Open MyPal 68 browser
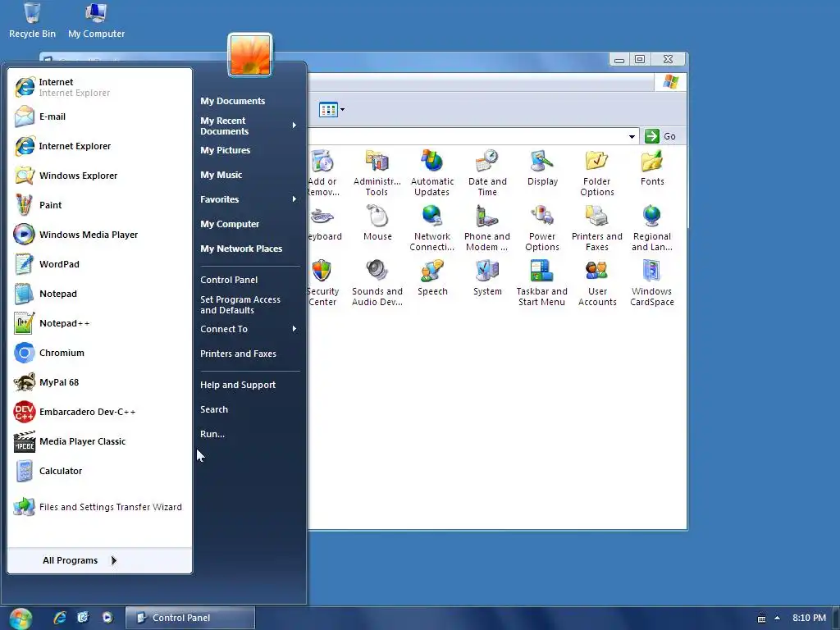The height and width of the screenshot is (630, 840). 99,382
